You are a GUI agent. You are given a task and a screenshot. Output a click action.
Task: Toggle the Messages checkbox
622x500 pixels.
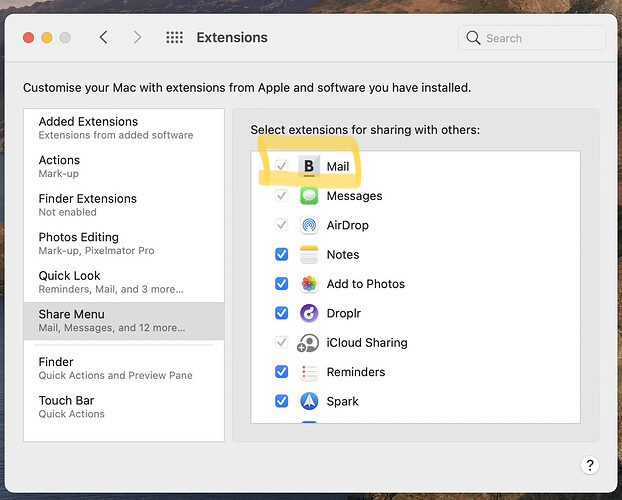coord(282,195)
